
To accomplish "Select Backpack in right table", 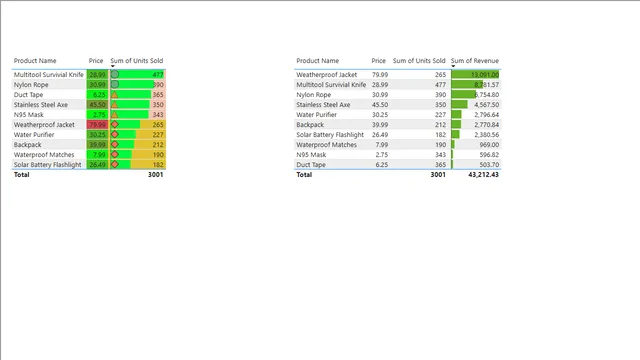I will [x=310, y=124].
